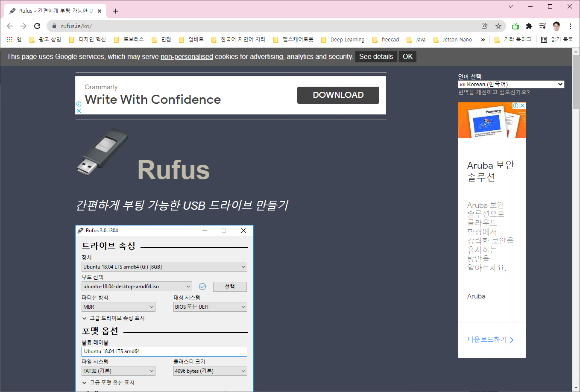The width and height of the screenshot is (580, 392).
Task: Open the 기타 북마크 folder
Action: click(513, 39)
